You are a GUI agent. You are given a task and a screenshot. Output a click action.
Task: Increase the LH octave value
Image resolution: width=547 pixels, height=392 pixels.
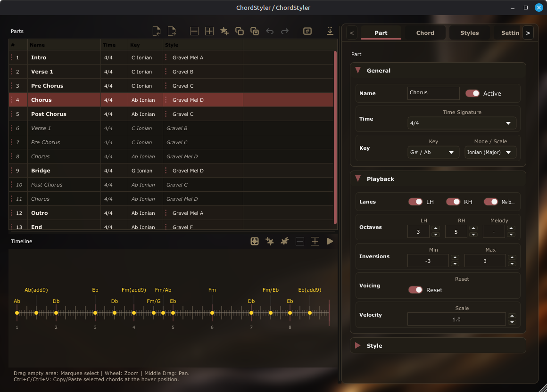pos(435,228)
